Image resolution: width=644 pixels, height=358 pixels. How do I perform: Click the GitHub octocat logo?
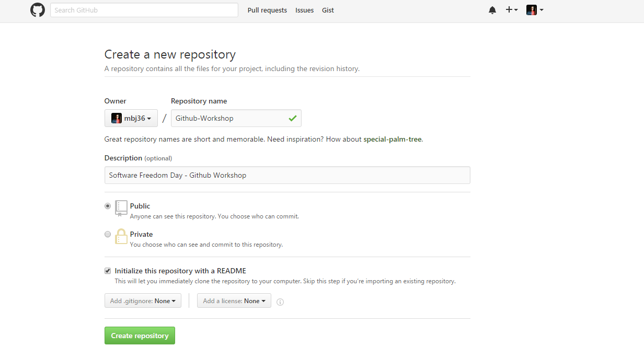coord(38,10)
